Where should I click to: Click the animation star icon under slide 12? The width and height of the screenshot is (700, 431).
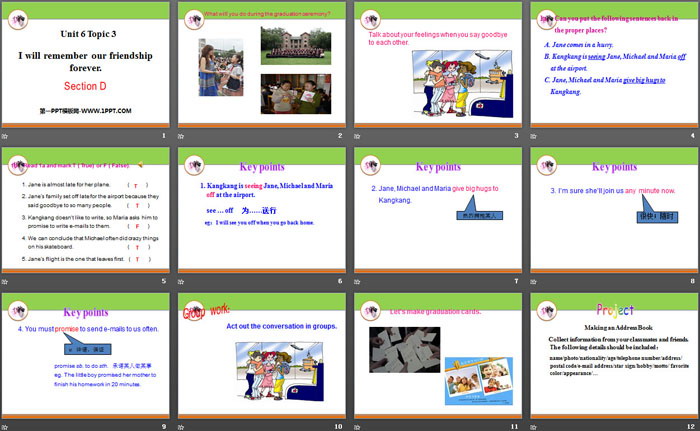pyautogui.click(x=533, y=427)
